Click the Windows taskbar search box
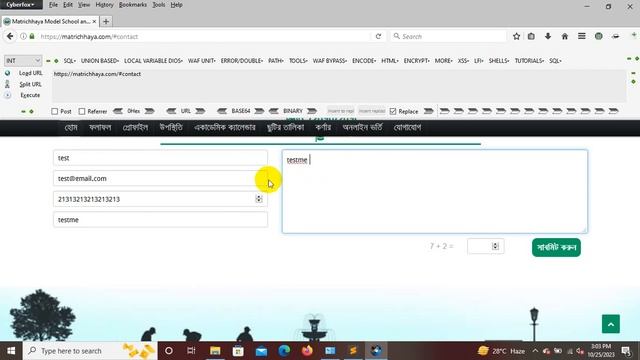 (90, 351)
